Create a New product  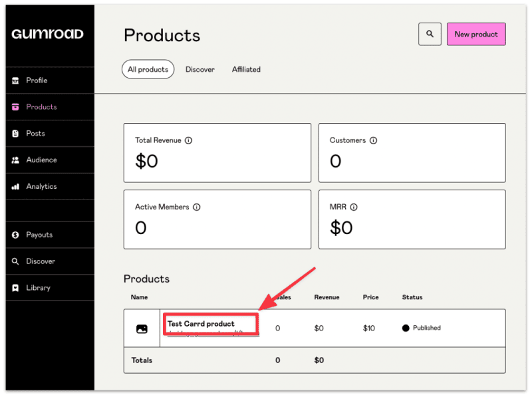(x=476, y=34)
